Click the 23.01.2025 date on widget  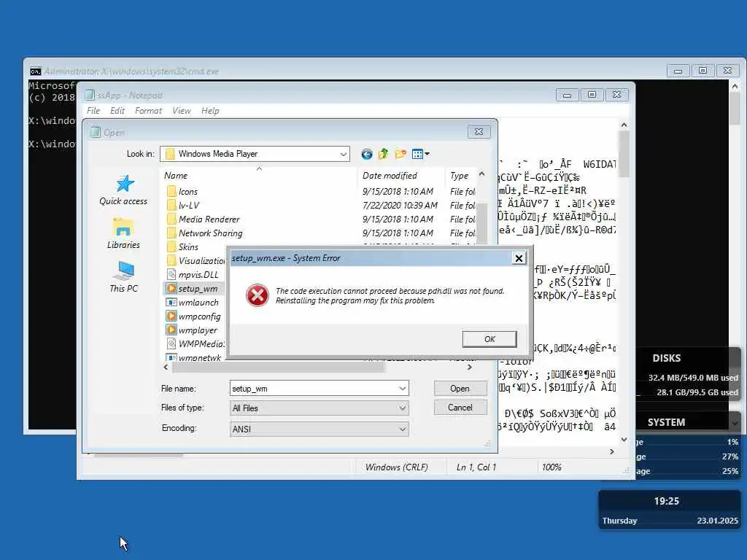[x=718, y=521]
